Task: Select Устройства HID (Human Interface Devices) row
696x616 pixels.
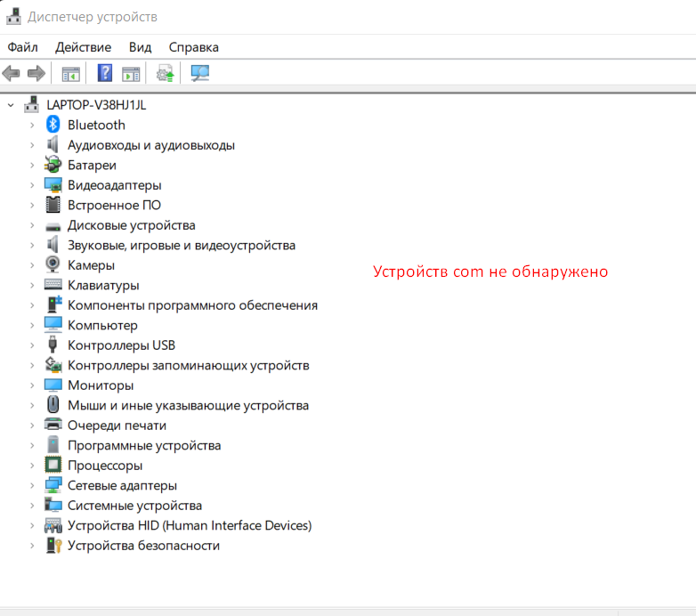Action: [190, 525]
